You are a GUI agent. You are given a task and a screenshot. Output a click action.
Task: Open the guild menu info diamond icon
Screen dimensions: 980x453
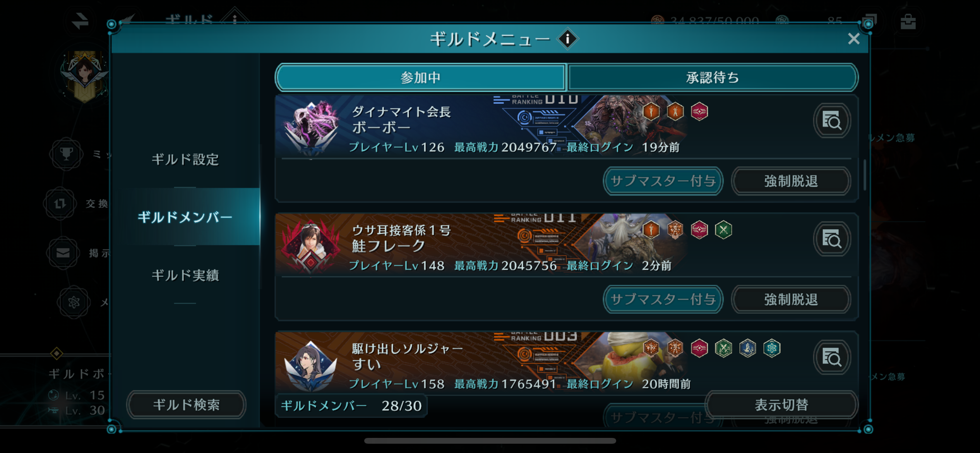coord(567,39)
